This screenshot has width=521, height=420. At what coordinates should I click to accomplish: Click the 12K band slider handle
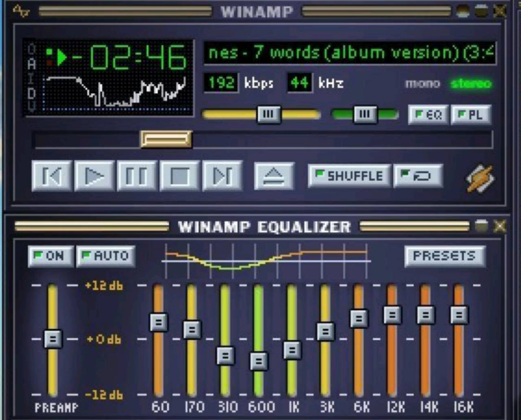pos(392,315)
